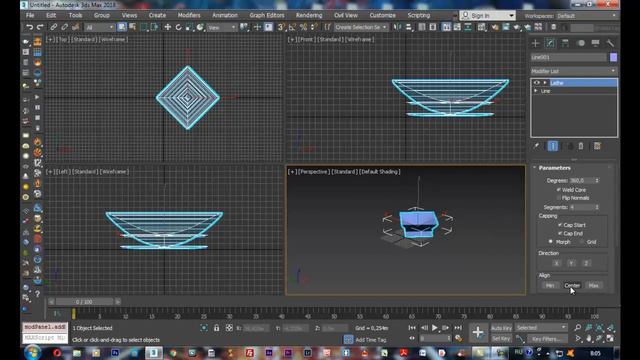Activate the Select and Scale tool

click(189, 27)
